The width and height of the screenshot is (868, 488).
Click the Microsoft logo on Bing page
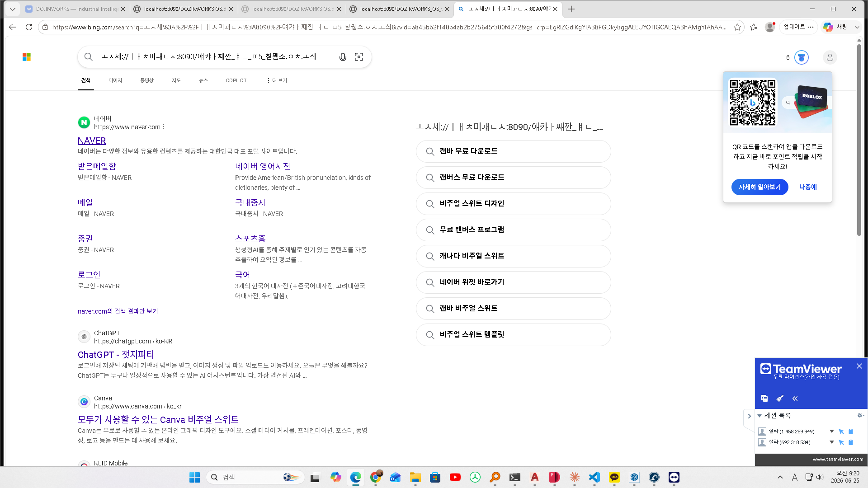click(x=27, y=57)
